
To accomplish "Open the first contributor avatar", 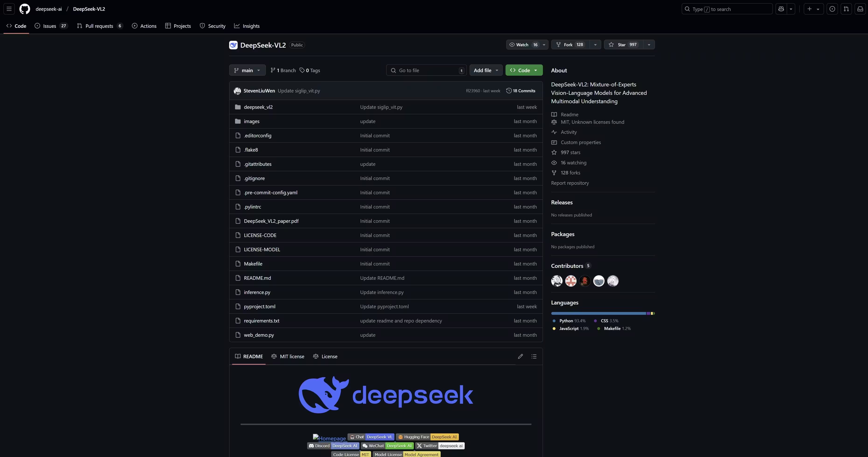I will coord(557,281).
